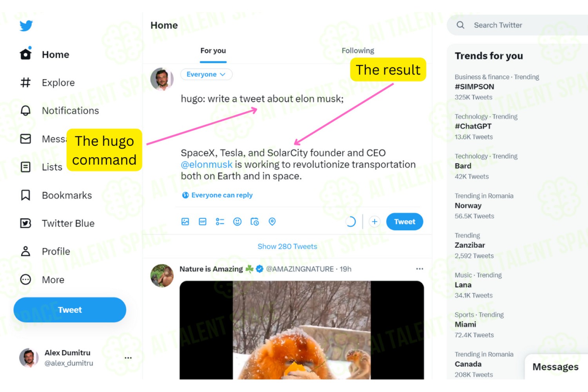Tag a location on the tweet
This screenshot has width=588, height=392.
click(272, 221)
